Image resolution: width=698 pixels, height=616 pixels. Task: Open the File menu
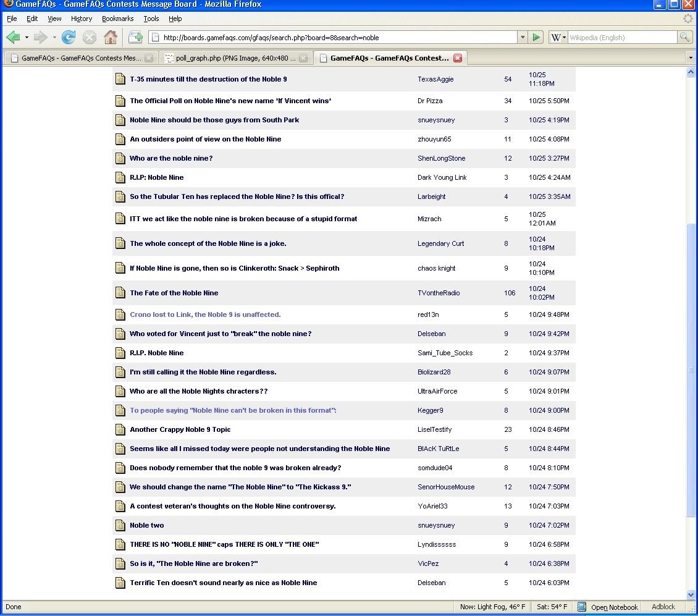point(12,19)
